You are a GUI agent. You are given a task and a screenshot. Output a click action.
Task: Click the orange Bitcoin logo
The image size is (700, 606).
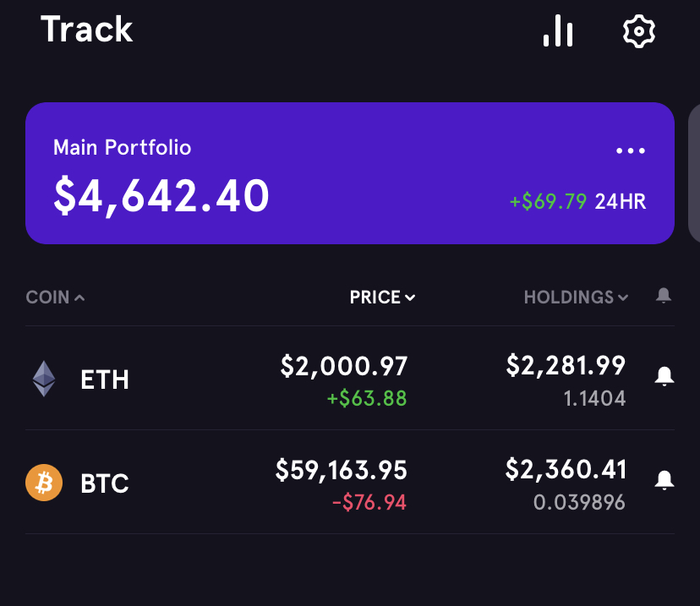tap(44, 483)
